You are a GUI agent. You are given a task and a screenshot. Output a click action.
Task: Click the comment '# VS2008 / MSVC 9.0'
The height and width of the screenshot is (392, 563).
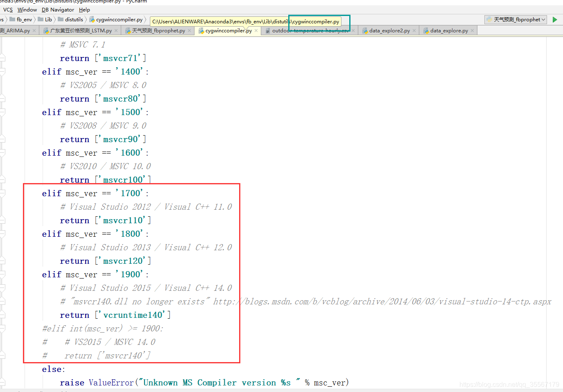point(103,126)
